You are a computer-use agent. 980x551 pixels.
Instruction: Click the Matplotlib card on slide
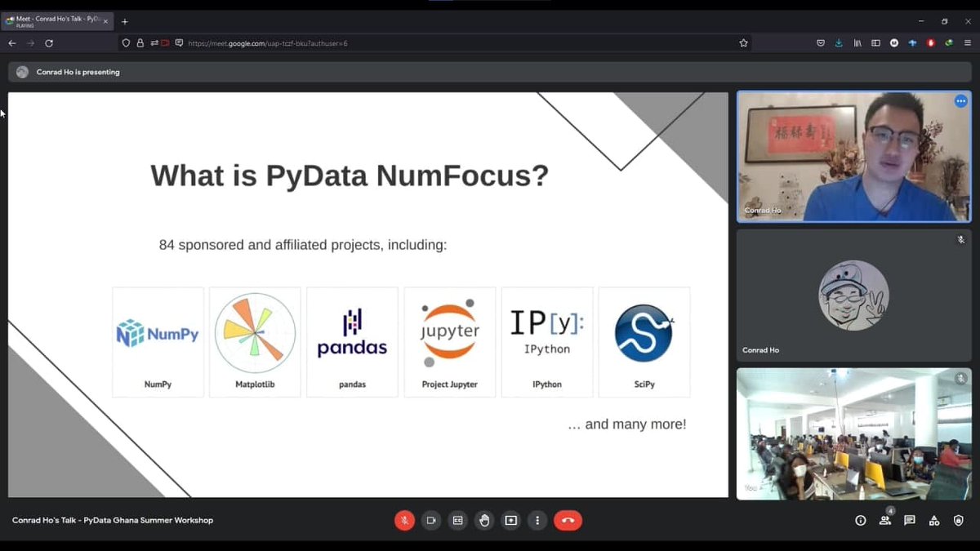click(x=255, y=342)
